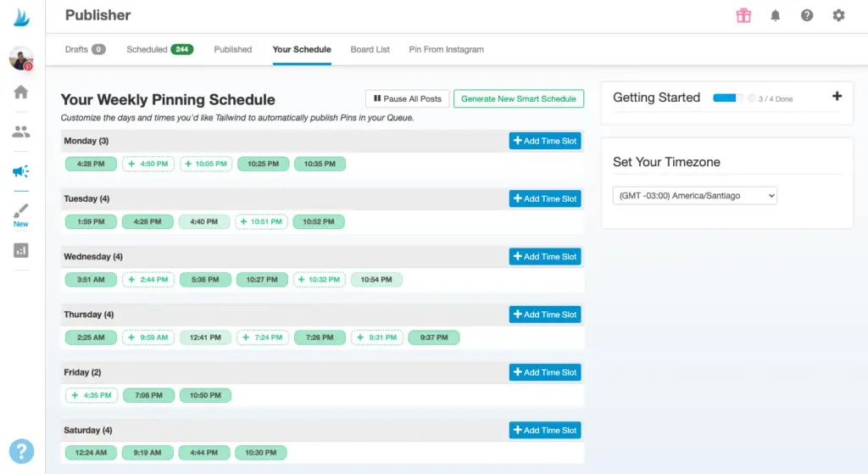868x474 pixels.
Task: Select Thursday 7:26 PM time slot
Action: coord(320,337)
